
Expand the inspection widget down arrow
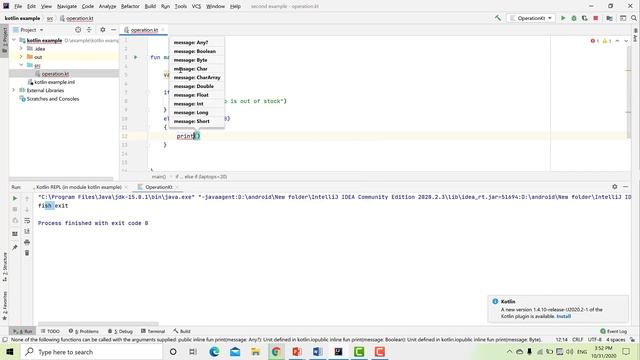(x=626, y=41)
